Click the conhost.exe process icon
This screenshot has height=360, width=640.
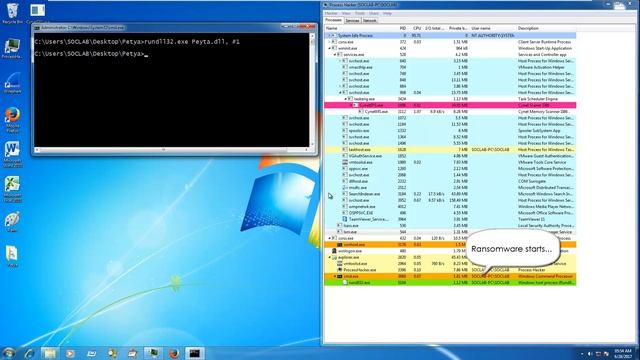click(x=340, y=244)
